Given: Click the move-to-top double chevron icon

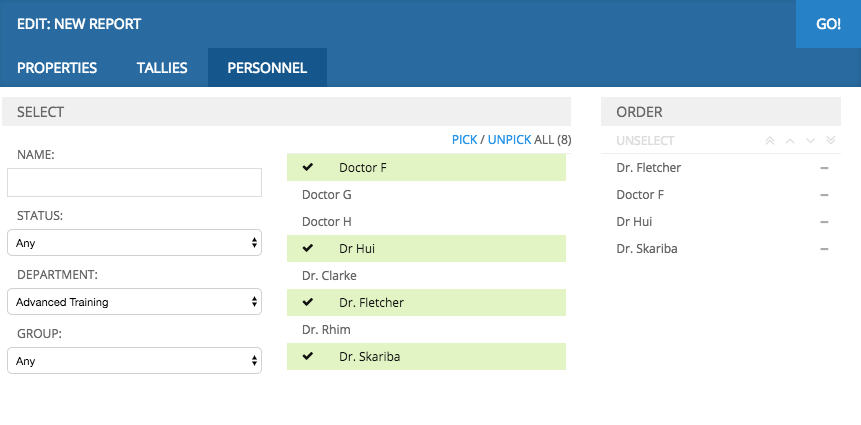Looking at the screenshot, I should point(770,141).
